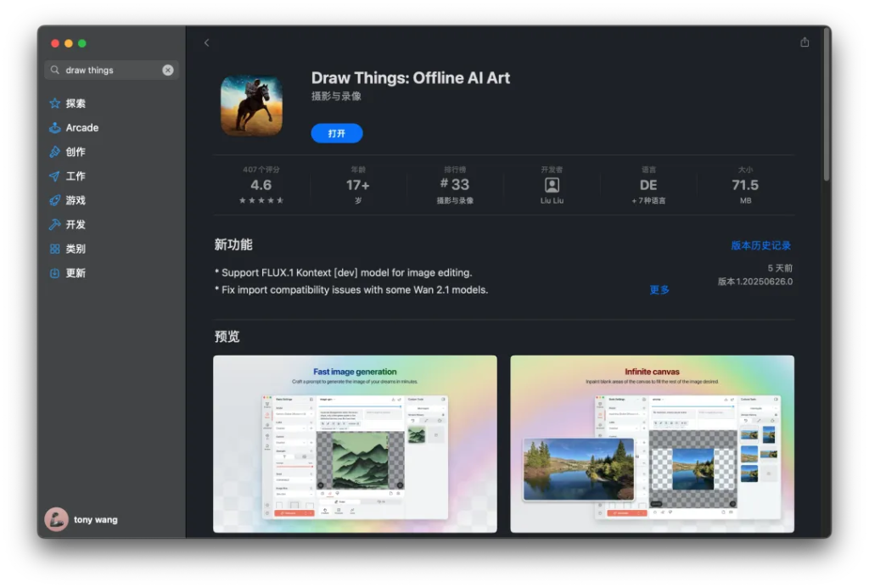Click the #33 chart ranking
The height and width of the screenshot is (588, 869).
pos(455,184)
